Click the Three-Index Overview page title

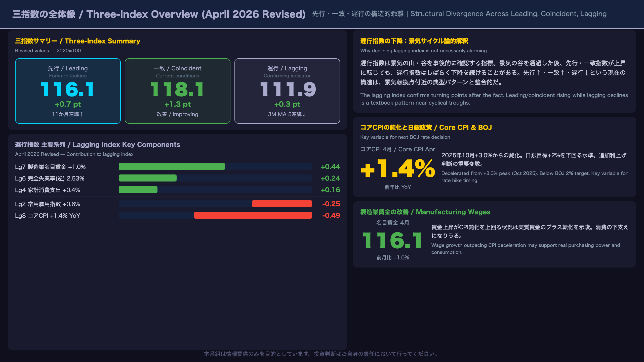point(159,14)
